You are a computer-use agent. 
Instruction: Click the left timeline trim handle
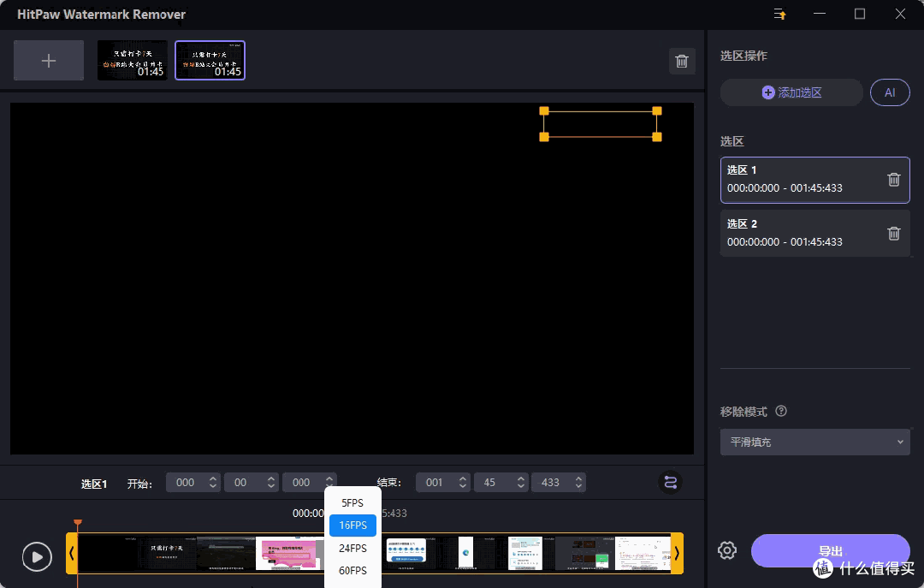(72, 553)
